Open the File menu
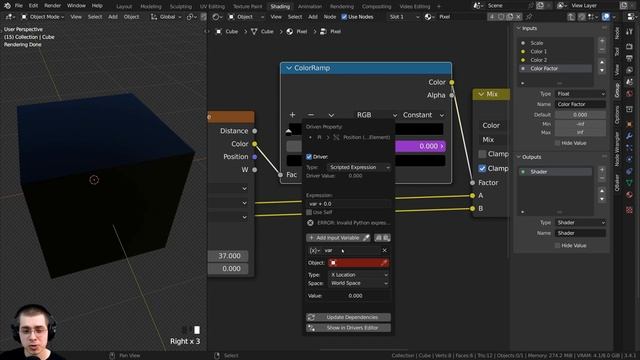 tap(18, 6)
